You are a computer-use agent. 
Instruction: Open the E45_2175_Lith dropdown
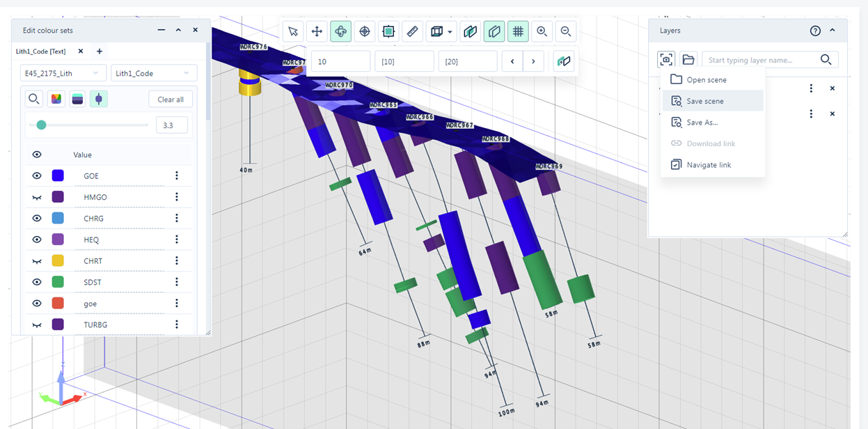point(63,73)
